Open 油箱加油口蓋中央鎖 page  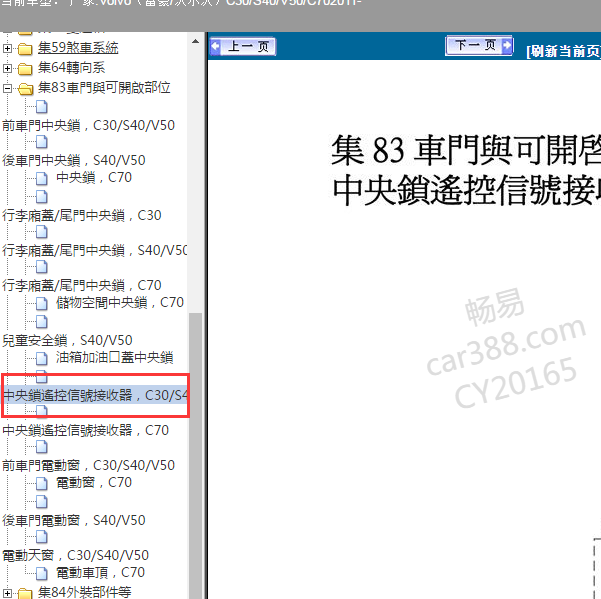tap(115, 357)
